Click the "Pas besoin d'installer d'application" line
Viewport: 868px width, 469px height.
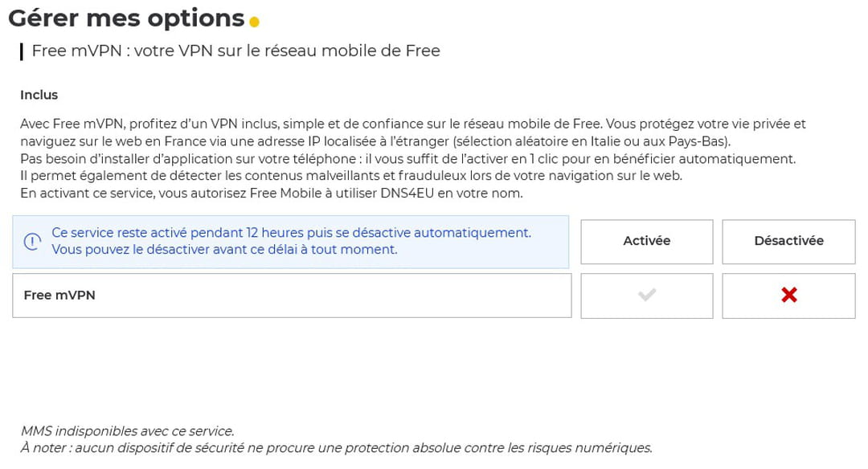407,159
